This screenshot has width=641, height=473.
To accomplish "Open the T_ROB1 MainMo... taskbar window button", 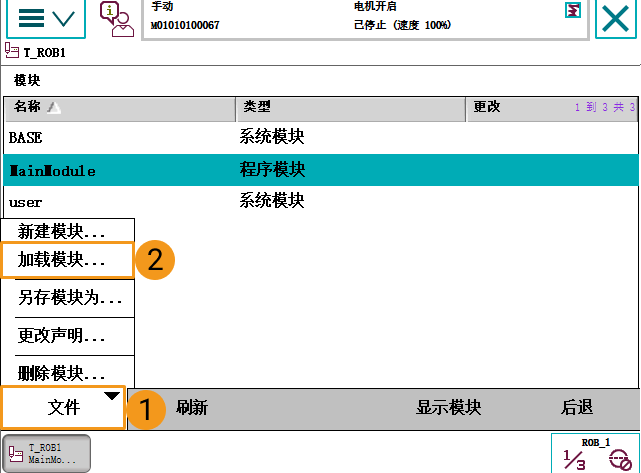I will 46,453.
